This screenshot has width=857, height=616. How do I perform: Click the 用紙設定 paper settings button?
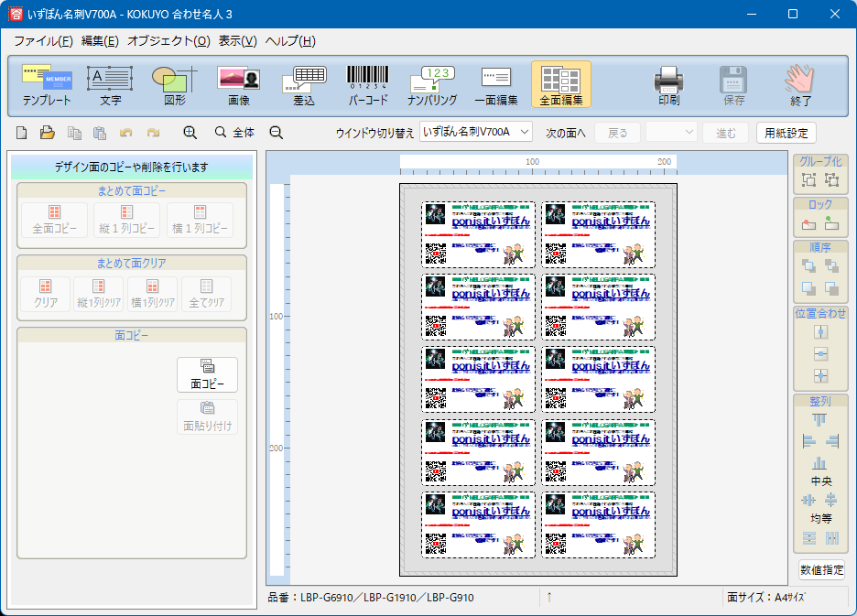point(786,133)
